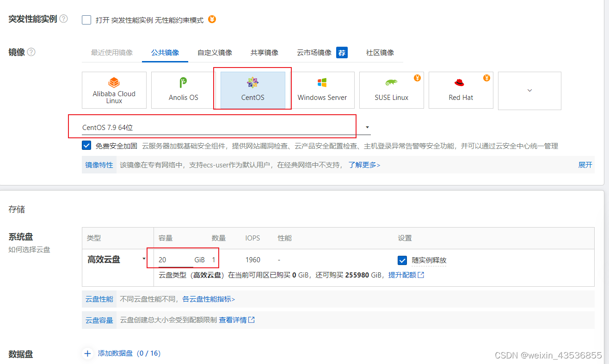The height and width of the screenshot is (364, 609).
Task: Open the CentOS 7.9 64位 version dropdown
Action: click(x=226, y=127)
